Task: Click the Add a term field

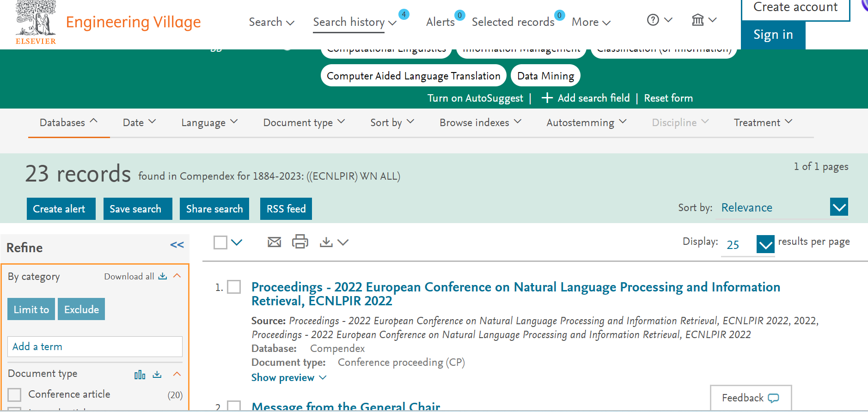Action: (x=95, y=346)
